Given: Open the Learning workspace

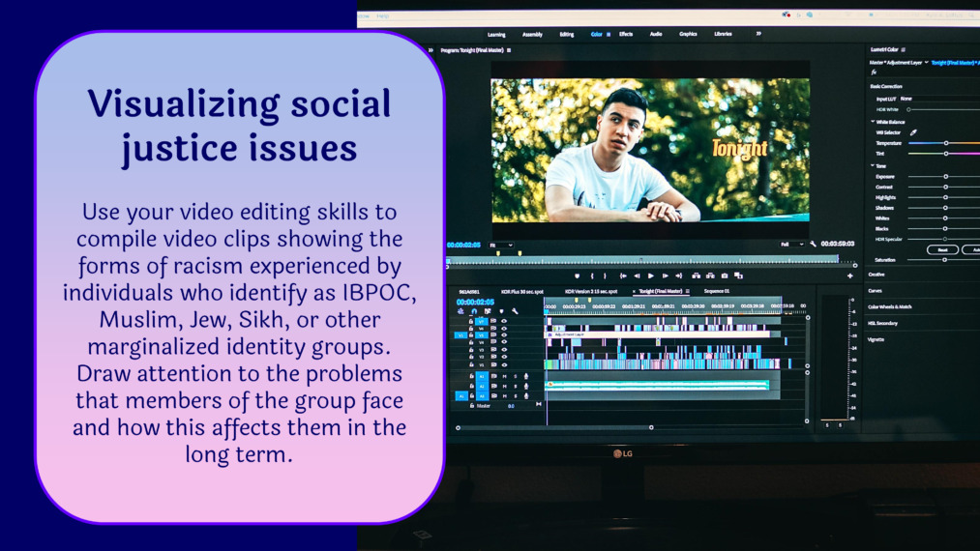Looking at the screenshot, I should [497, 35].
